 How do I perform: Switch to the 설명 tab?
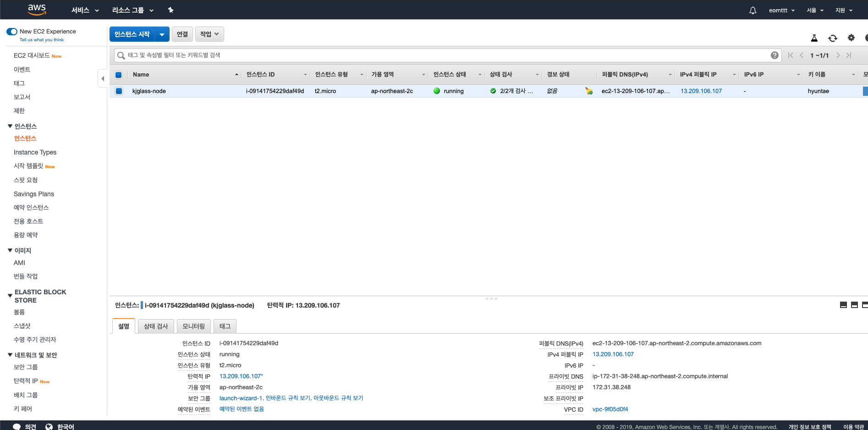[124, 326]
